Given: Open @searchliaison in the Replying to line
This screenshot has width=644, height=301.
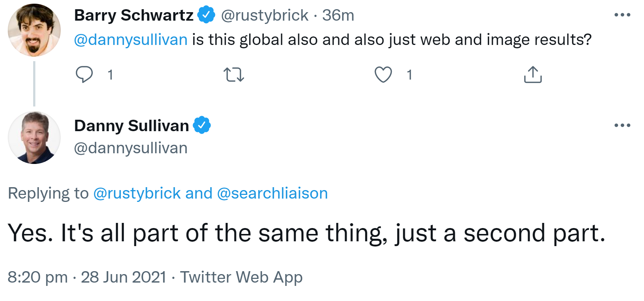Looking at the screenshot, I should pos(272,193).
